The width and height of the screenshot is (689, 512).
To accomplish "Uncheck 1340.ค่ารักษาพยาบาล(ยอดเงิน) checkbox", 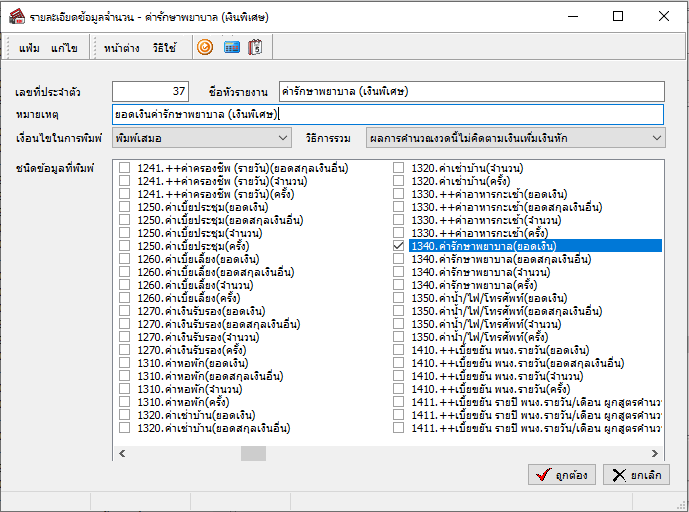I will pyautogui.click(x=399, y=246).
